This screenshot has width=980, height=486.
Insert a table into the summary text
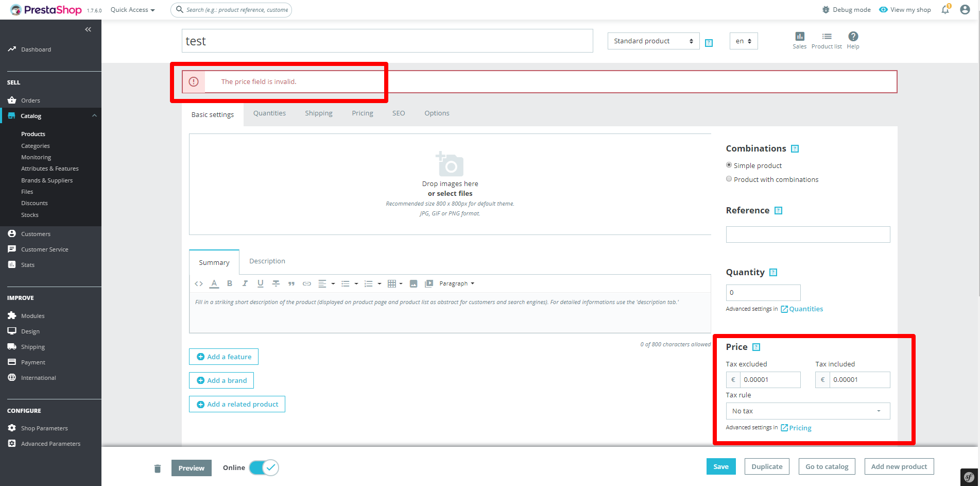click(x=392, y=283)
